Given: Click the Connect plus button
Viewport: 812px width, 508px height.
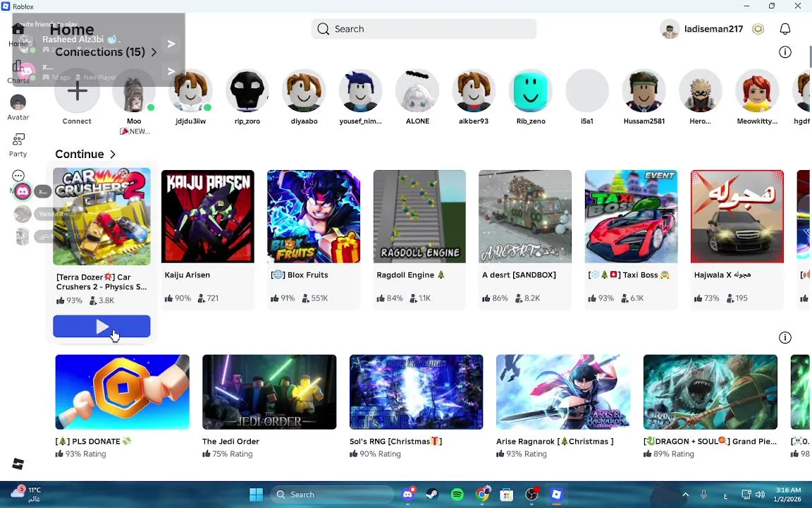Looking at the screenshot, I should click(77, 91).
